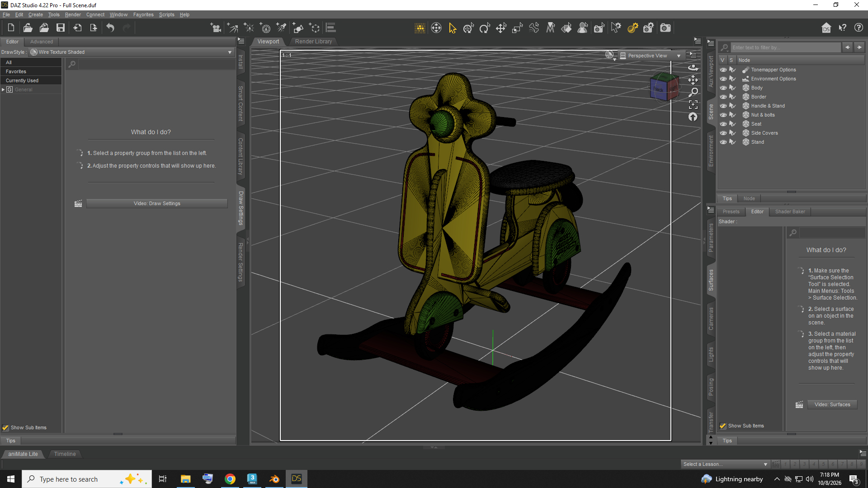Click the Render camera icon
The height and width of the screenshot is (488, 868).
(x=665, y=28)
